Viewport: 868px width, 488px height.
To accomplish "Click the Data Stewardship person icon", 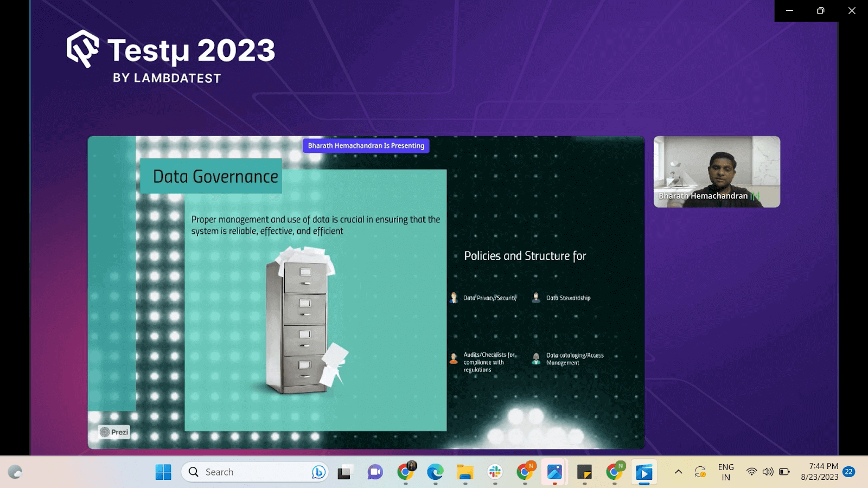I will click(536, 297).
